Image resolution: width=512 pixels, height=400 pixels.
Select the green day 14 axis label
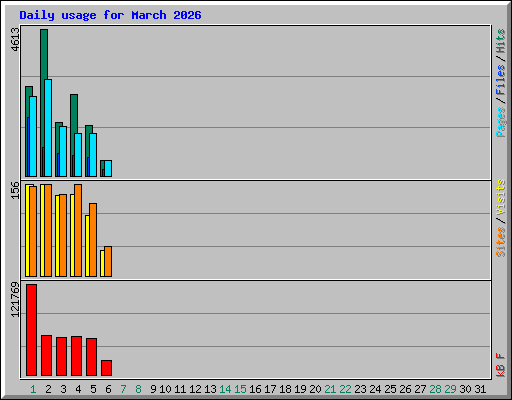click(225, 389)
